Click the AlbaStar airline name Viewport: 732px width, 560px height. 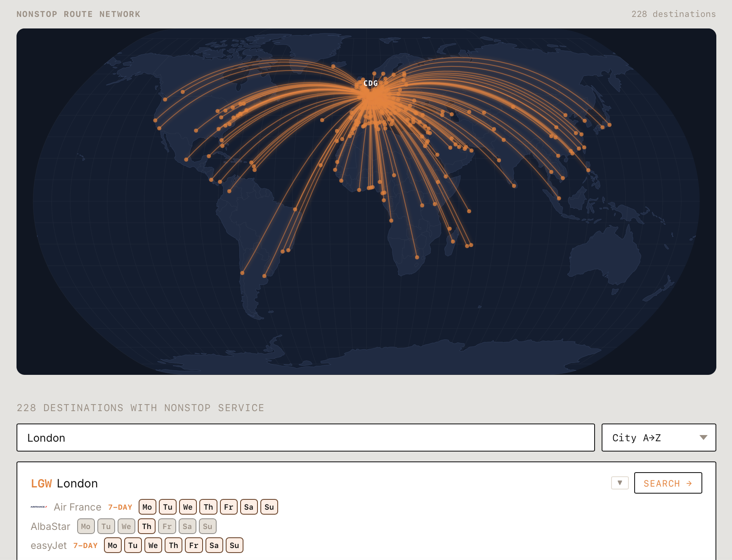click(50, 527)
